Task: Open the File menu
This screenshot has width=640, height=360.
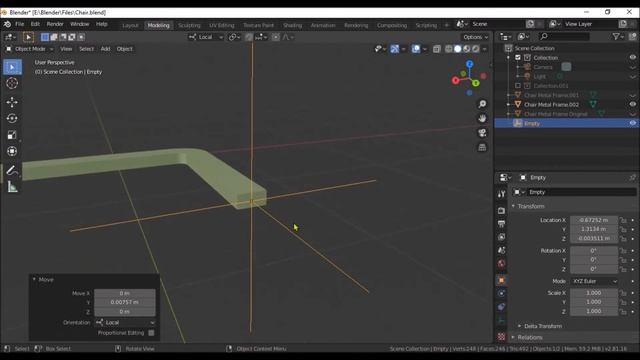Action: (20, 24)
